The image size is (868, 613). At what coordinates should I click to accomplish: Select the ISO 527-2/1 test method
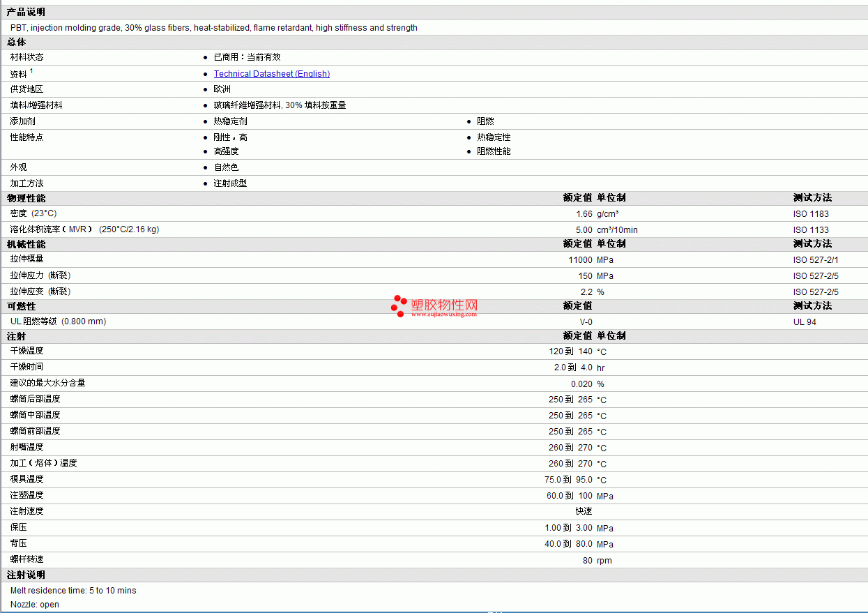816,260
